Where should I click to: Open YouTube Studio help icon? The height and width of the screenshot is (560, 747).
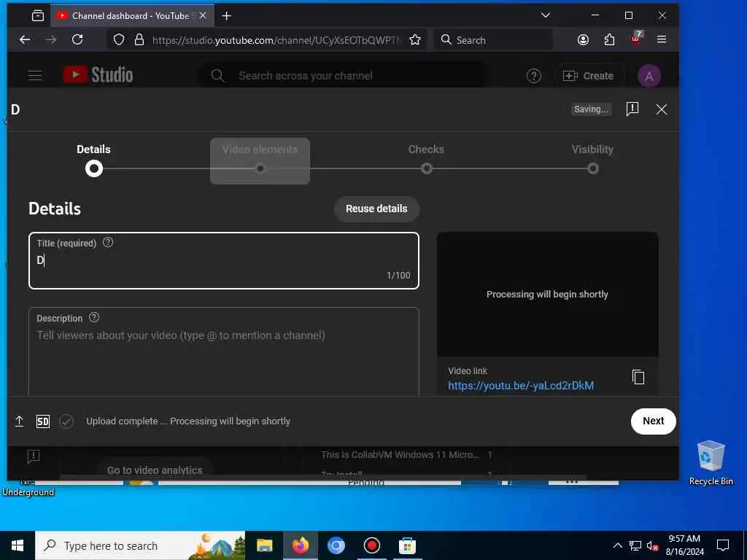(533, 76)
